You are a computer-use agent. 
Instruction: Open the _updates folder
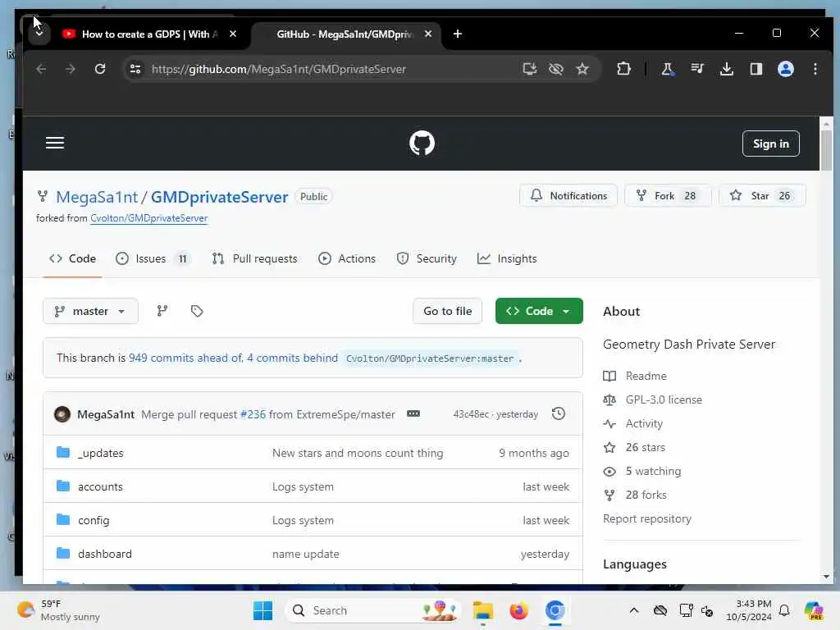click(x=100, y=453)
